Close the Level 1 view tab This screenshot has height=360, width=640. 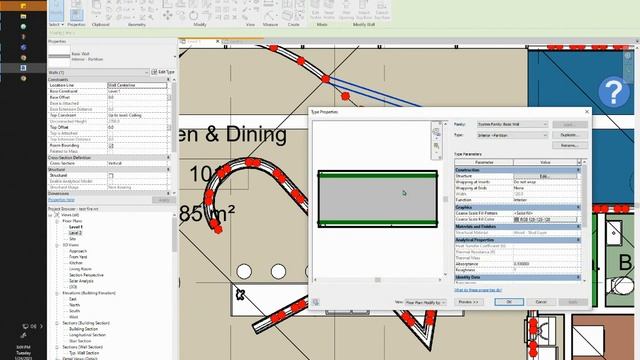[218, 41]
